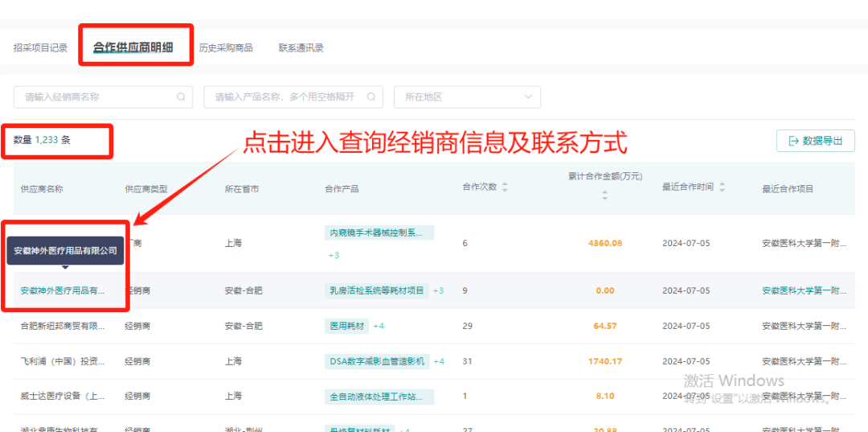Sort by 合作次数 column
This screenshot has width=868, height=432.
[x=504, y=187]
